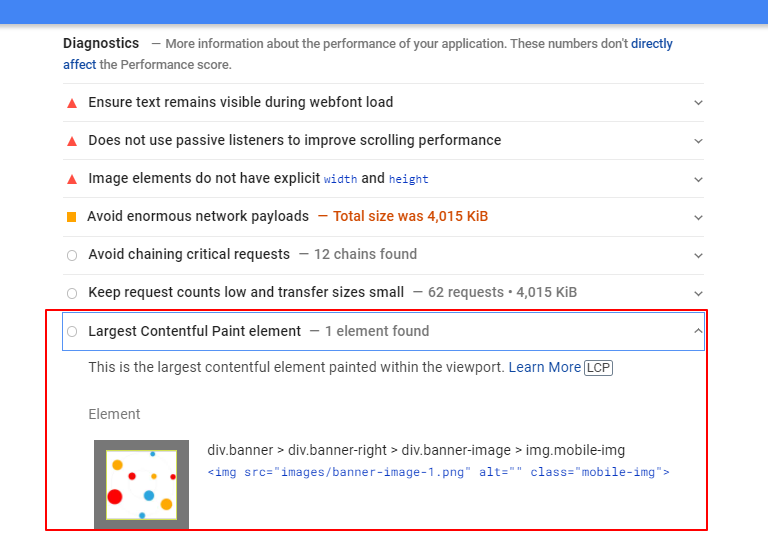
Task: Expand the Avoid chaining critical requests chevron
Action: point(698,255)
